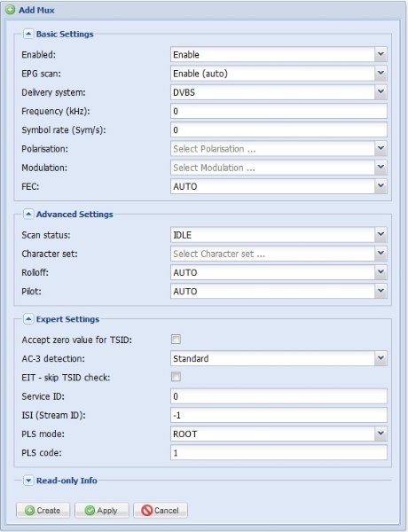Open the Enabled dropdown arrow

pos(381,54)
